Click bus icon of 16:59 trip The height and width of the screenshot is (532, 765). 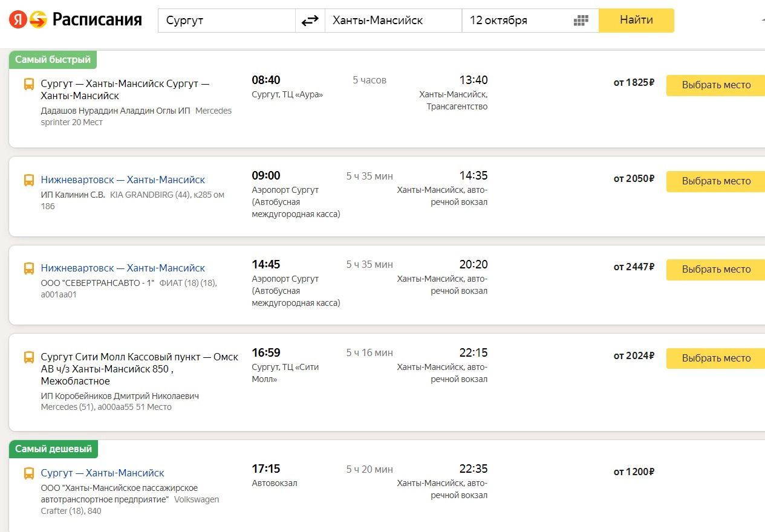point(29,357)
